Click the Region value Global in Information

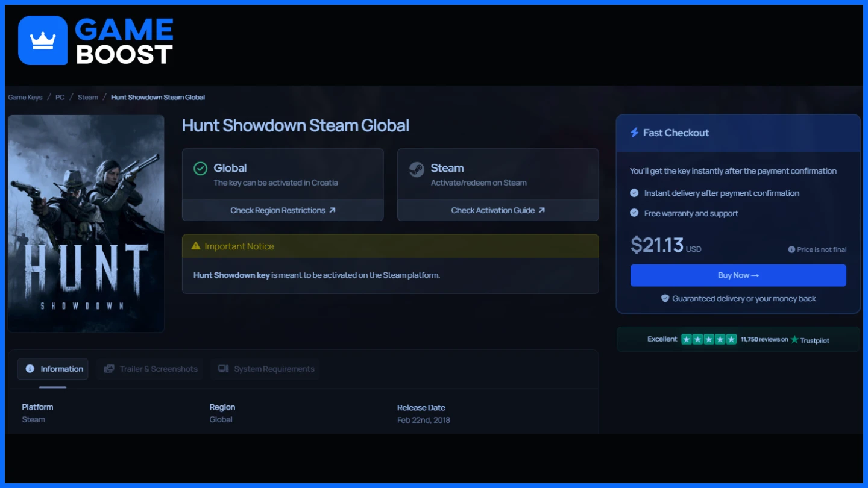(221, 419)
